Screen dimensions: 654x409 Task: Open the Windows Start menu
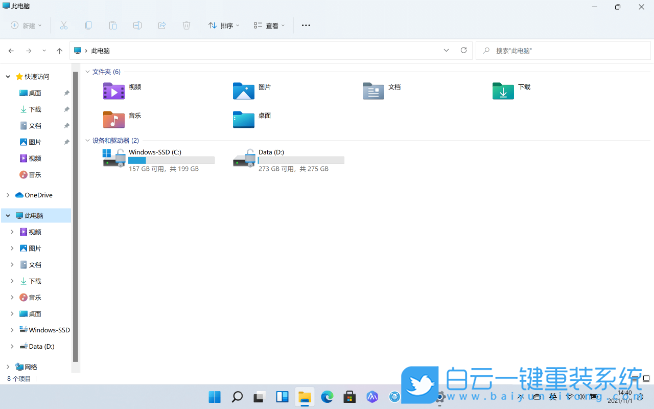pyautogui.click(x=215, y=397)
